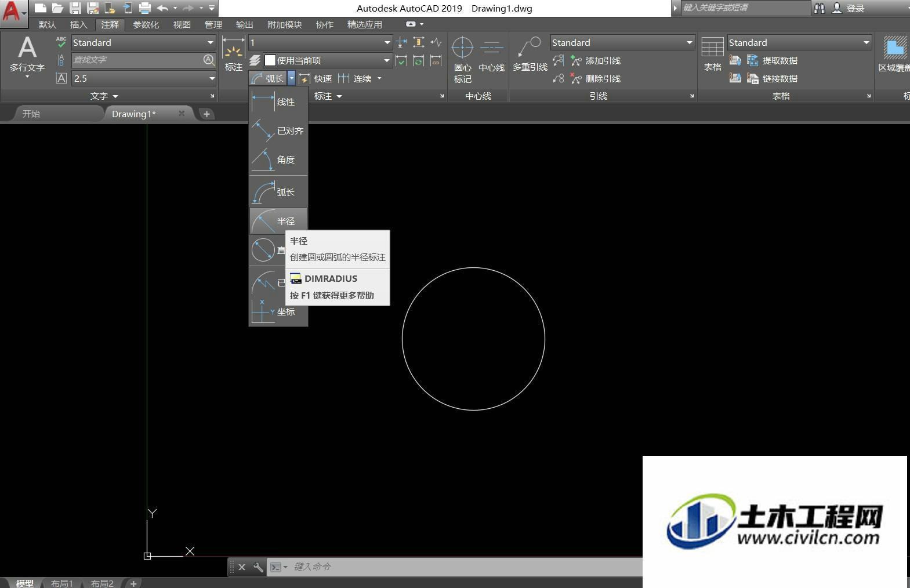Click the Plot printer icon
This screenshot has width=910, height=588.
[145, 8]
